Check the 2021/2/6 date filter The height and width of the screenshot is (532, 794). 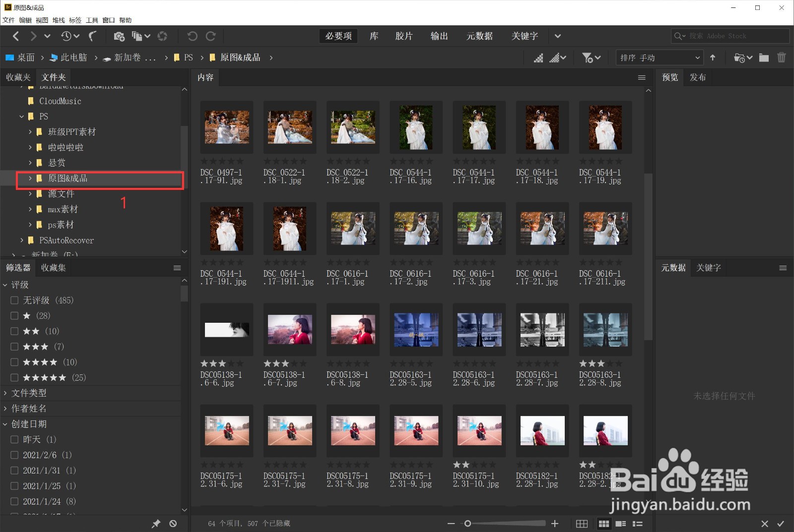click(14, 455)
